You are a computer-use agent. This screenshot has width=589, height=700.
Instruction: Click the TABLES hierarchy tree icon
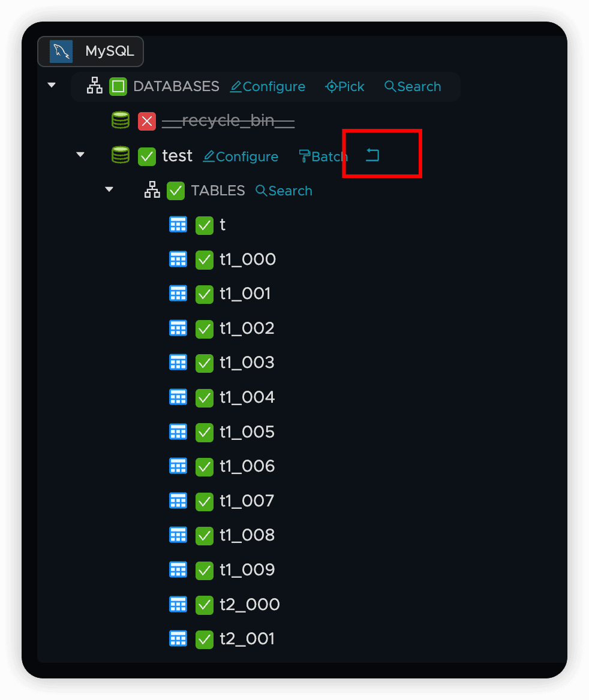[x=152, y=190]
